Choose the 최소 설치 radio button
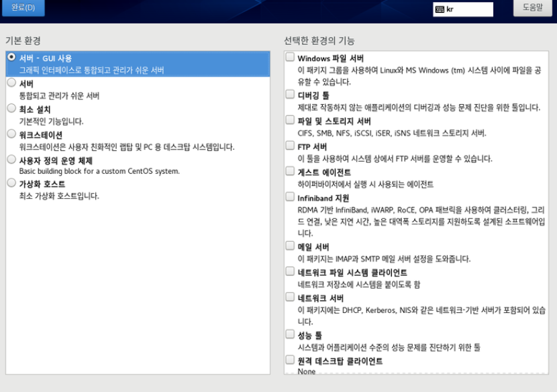The height and width of the screenshot is (392, 557). (x=11, y=108)
